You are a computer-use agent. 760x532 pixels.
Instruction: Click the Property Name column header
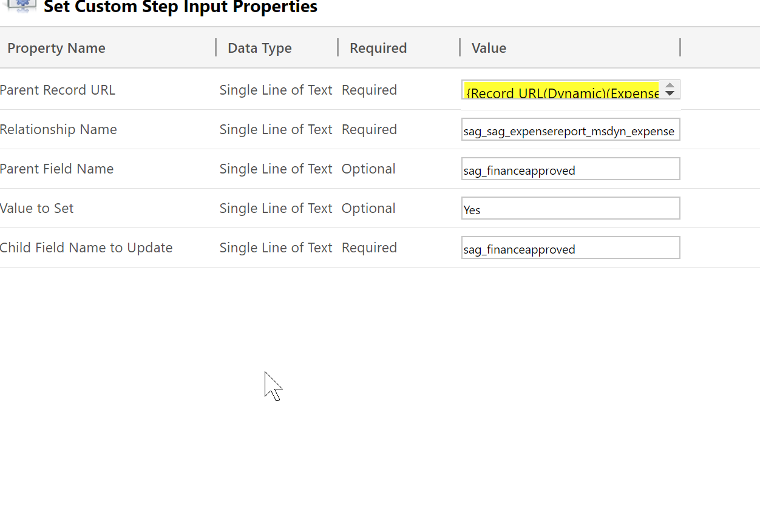(56, 48)
